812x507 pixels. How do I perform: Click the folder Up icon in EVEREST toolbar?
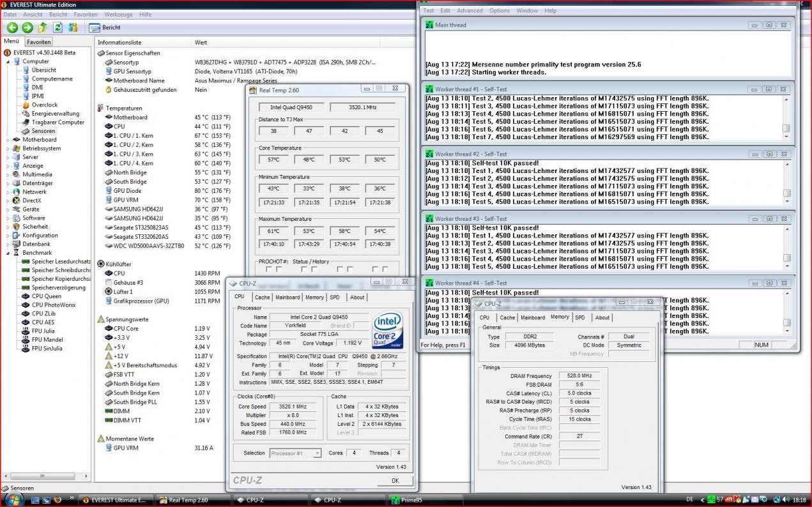click(42, 27)
